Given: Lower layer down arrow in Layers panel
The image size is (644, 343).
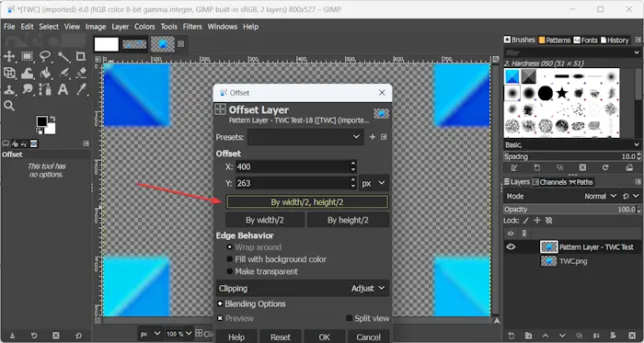Looking at the screenshot, I should [x=562, y=336].
